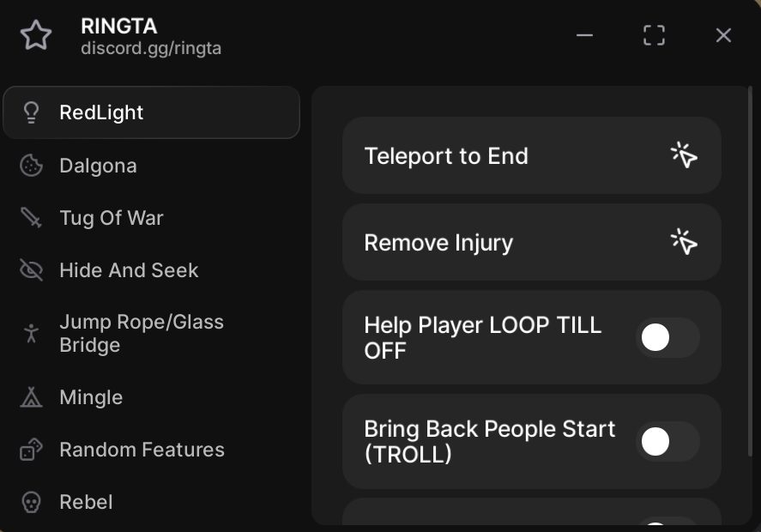
Task: Select the RedLight lightbulb icon
Action: (x=32, y=112)
